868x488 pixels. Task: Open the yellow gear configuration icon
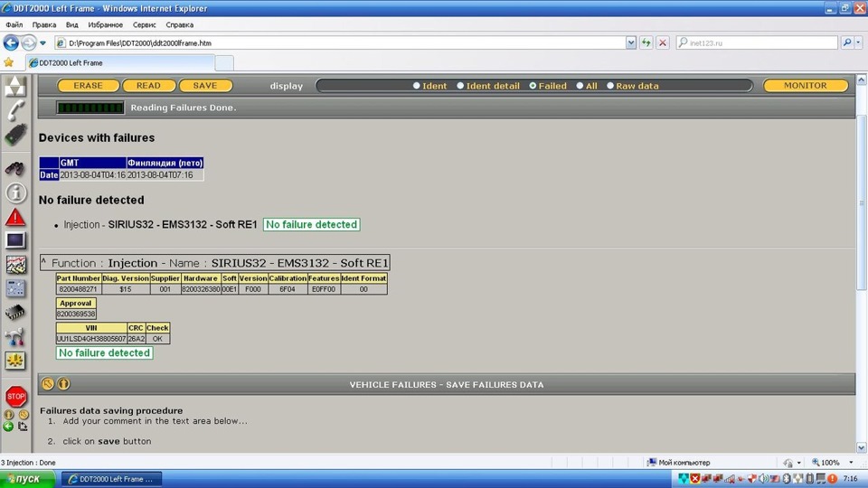15,361
